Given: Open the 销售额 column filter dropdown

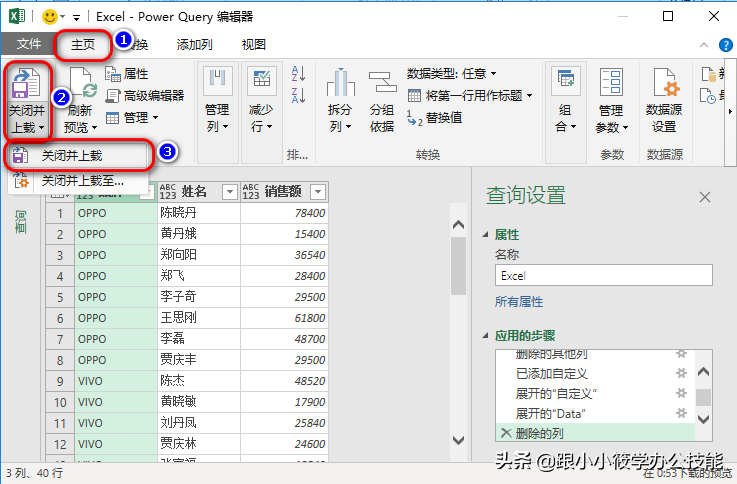Looking at the screenshot, I should tap(318, 192).
